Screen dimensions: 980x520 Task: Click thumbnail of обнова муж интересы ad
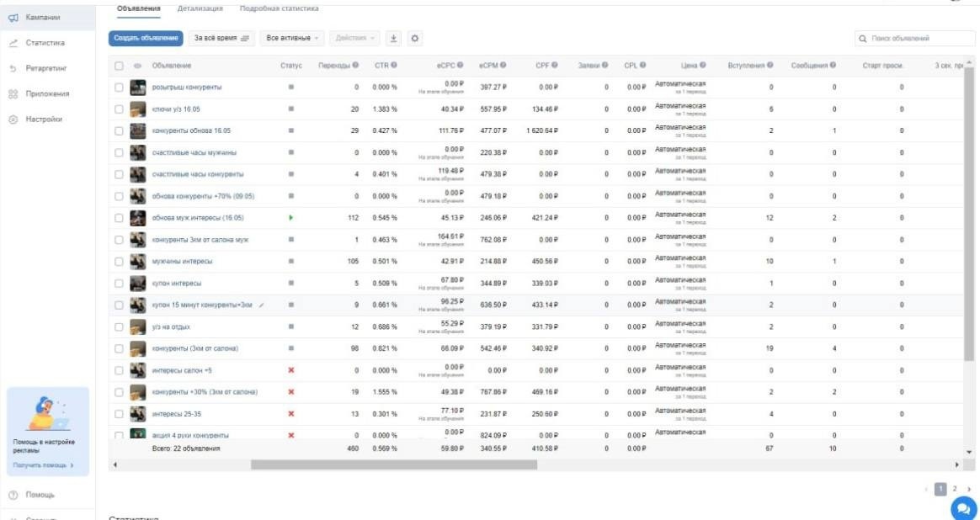tap(137, 218)
